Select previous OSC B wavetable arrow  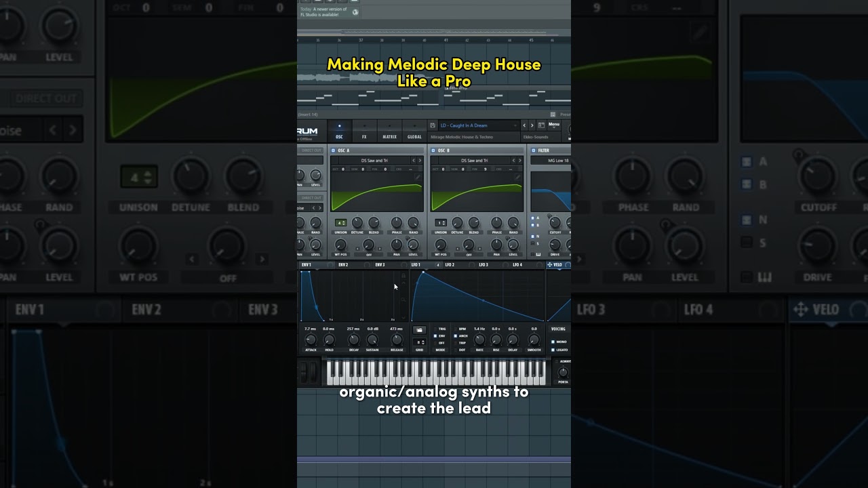coord(513,161)
